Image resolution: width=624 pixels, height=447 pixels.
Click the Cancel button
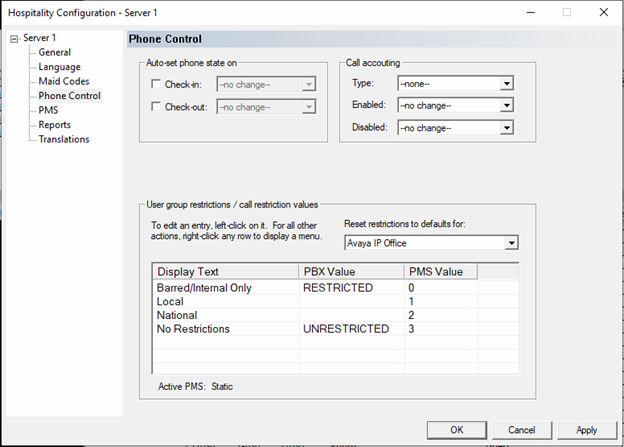click(521, 430)
